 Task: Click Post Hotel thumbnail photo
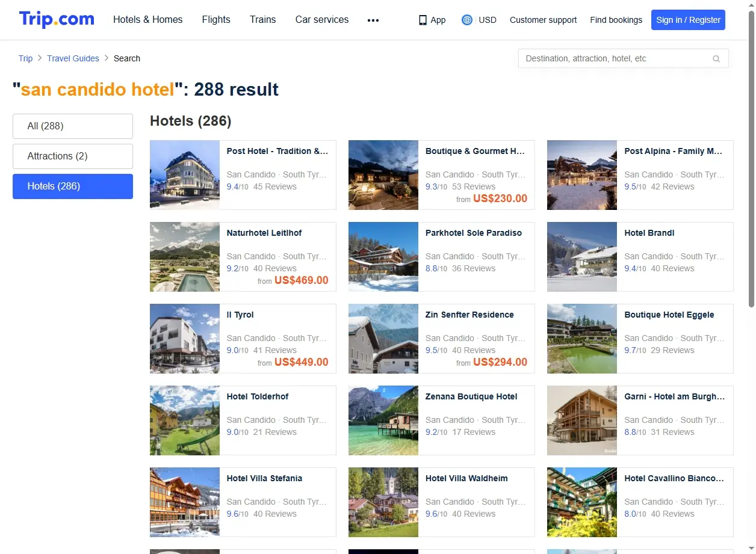coord(185,175)
